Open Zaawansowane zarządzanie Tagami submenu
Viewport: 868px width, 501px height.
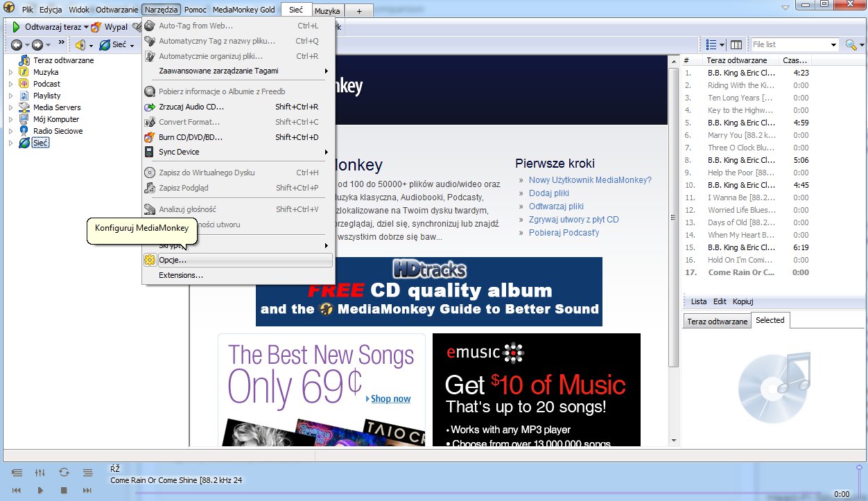tap(237, 71)
